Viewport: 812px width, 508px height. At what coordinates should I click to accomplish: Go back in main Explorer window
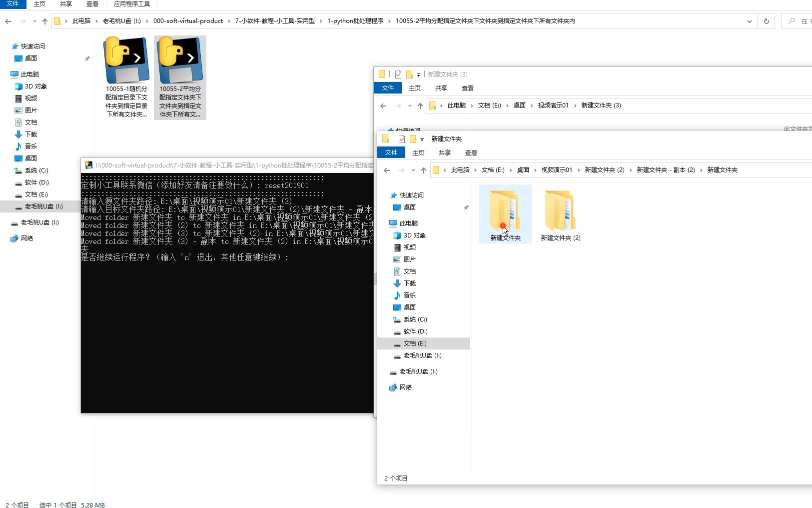(8, 21)
